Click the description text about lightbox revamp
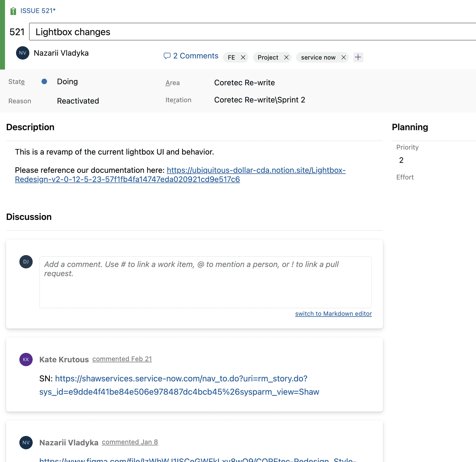This screenshot has width=476, height=462. [x=115, y=152]
